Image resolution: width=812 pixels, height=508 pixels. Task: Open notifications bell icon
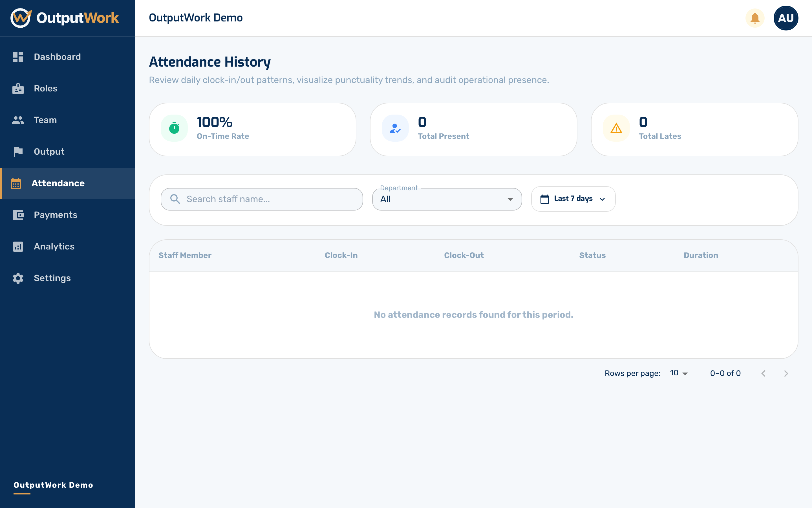(755, 18)
